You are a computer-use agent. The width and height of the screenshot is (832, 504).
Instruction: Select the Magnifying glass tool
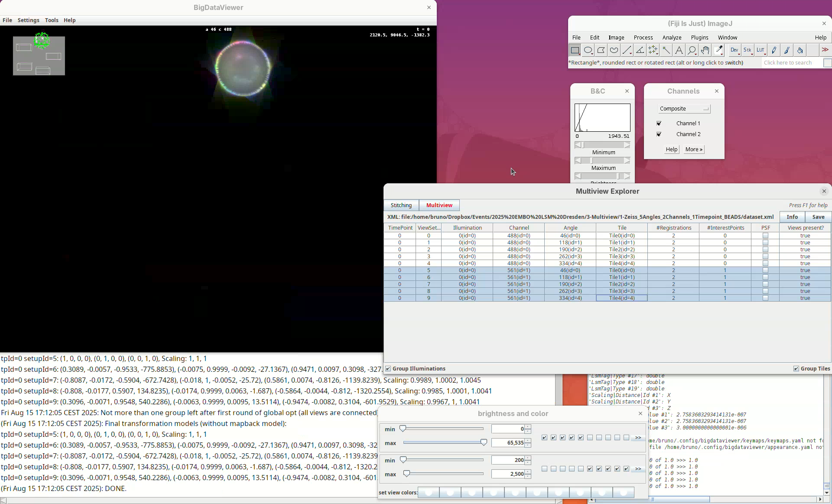tap(692, 50)
